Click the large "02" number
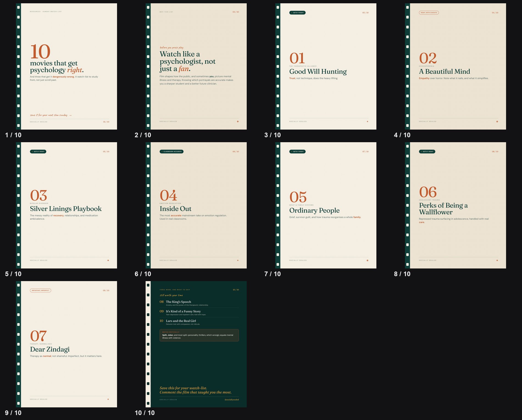 (x=428, y=58)
